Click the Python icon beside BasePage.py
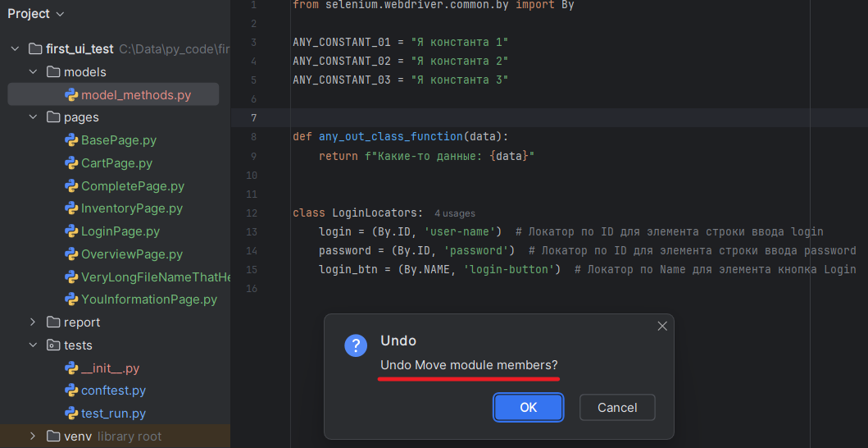The height and width of the screenshot is (448, 868). pyautogui.click(x=71, y=140)
